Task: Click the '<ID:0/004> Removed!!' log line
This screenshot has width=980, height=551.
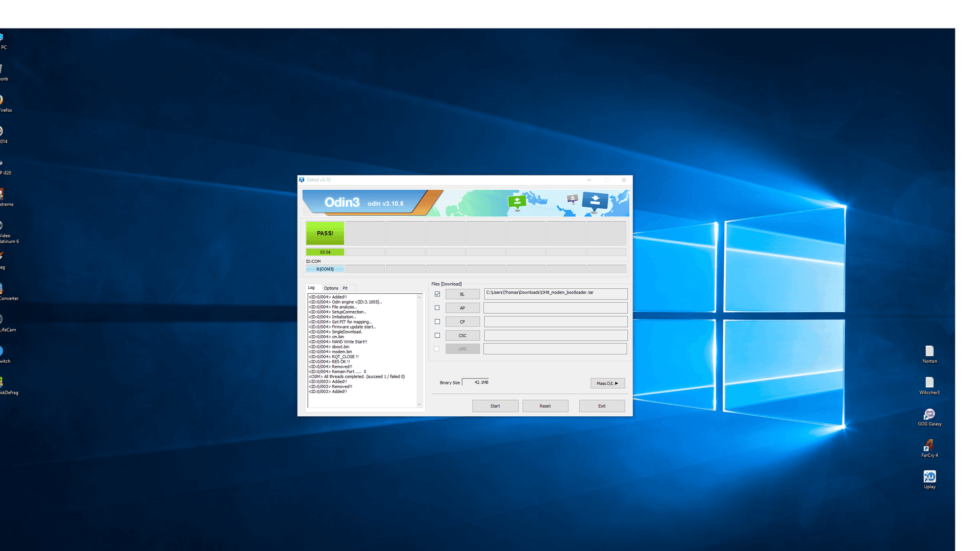Action: coord(330,367)
